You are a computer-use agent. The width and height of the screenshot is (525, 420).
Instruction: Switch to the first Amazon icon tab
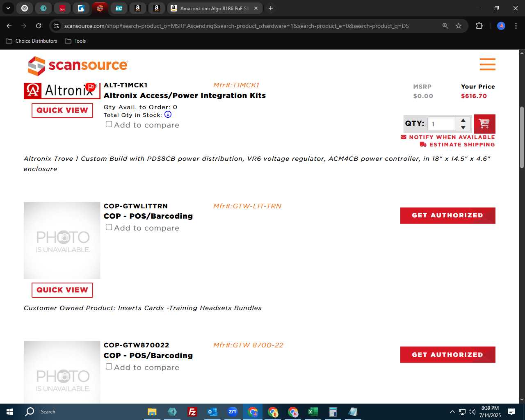click(138, 8)
